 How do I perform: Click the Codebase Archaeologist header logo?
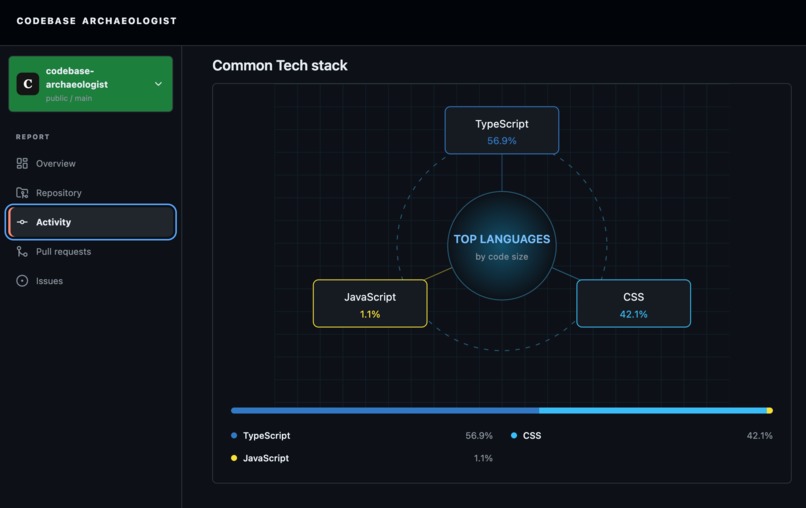tap(97, 21)
